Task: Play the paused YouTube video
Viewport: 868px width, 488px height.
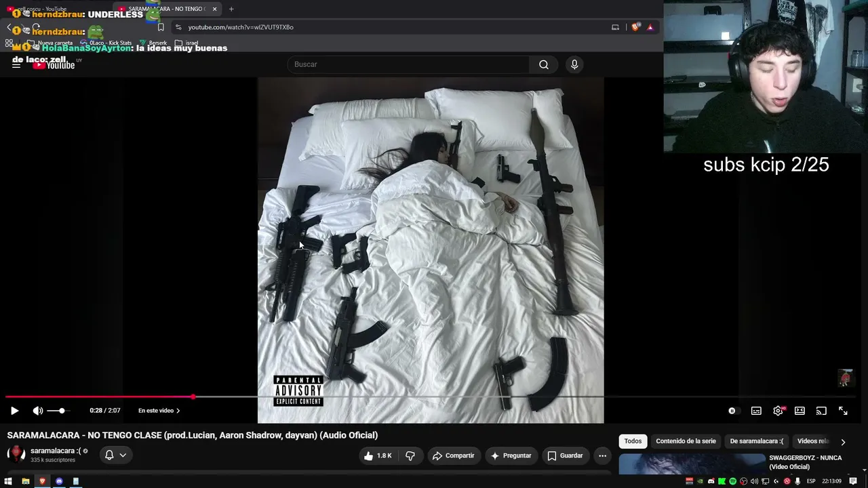Action: point(14,411)
